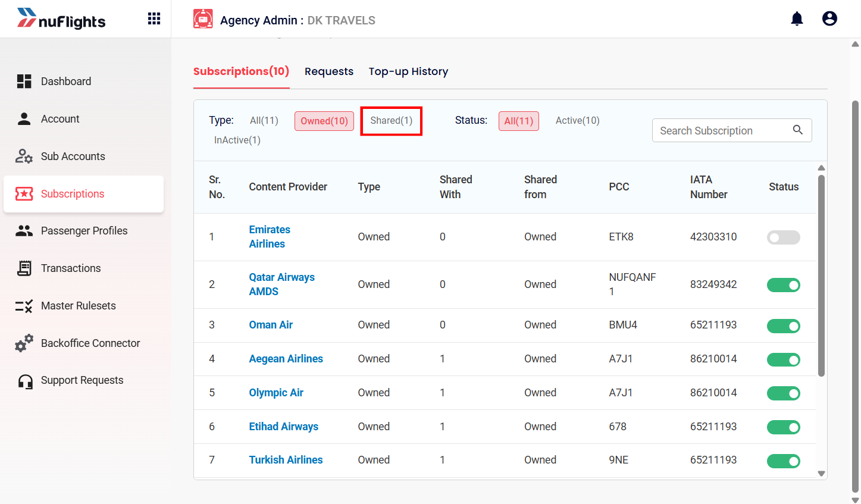
Task: Click the nuFlights logo
Action: pos(61,18)
